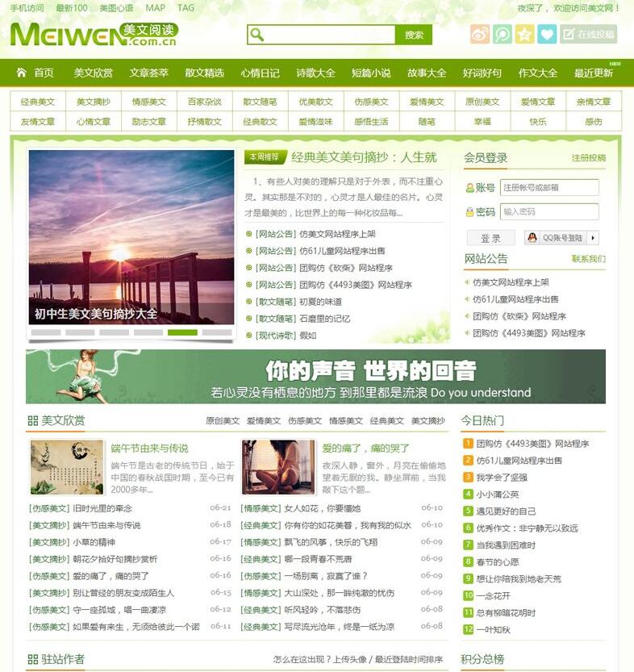Image resolution: width=634 pixels, height=672 pixels.
Task: Click the 注册投稿 register link
Action: point(589,158)
